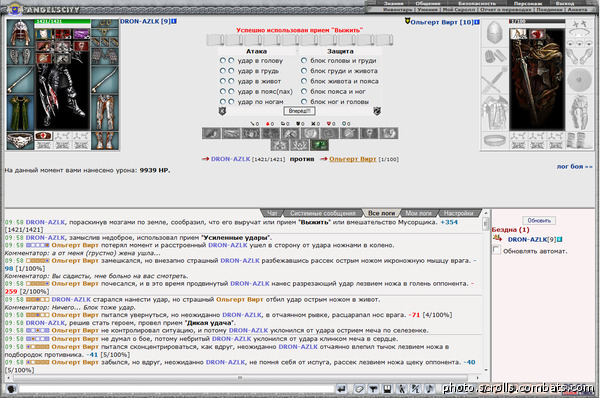Click the Вперед!!! attack button
The height and width of the screenshot is (398, 600).
pos(299,111)
